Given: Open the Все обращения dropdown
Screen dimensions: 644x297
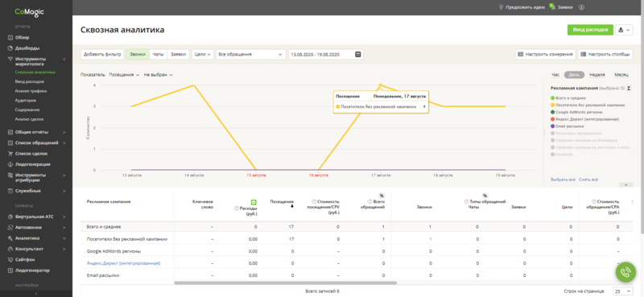Looking at the screenshot, I should click(251, 54).
